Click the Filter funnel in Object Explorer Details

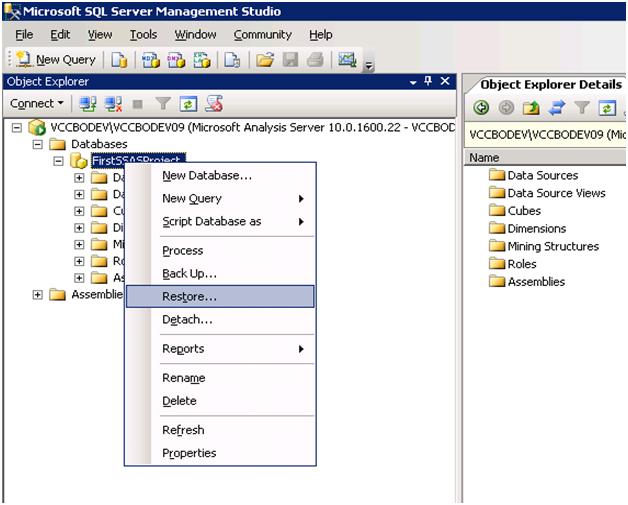(x=582, y=108)
